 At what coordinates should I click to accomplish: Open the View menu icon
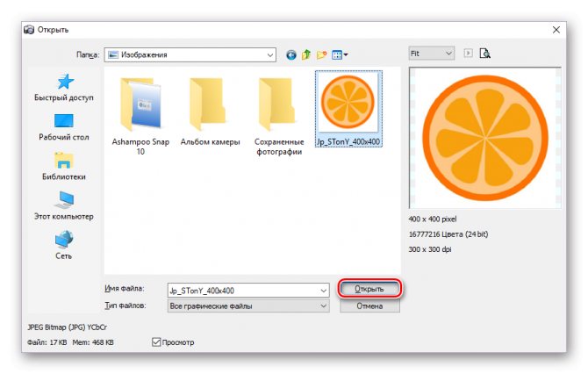tap(339, 54)
